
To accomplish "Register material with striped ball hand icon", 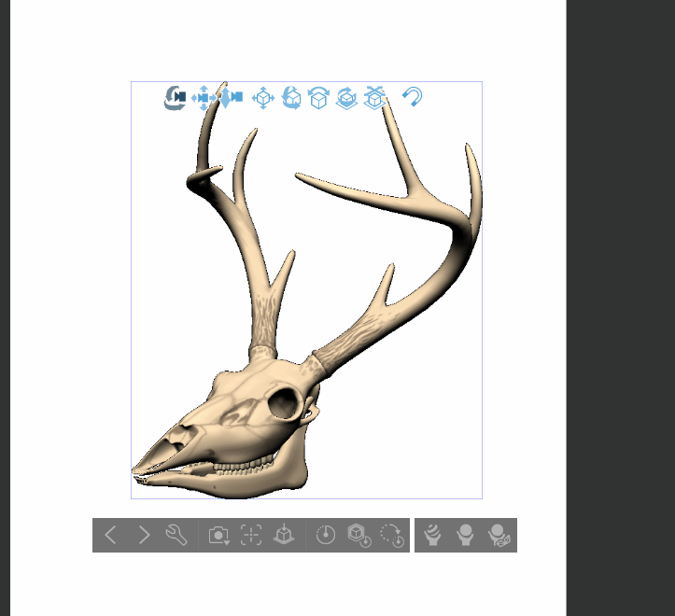I will pos(432,535).
